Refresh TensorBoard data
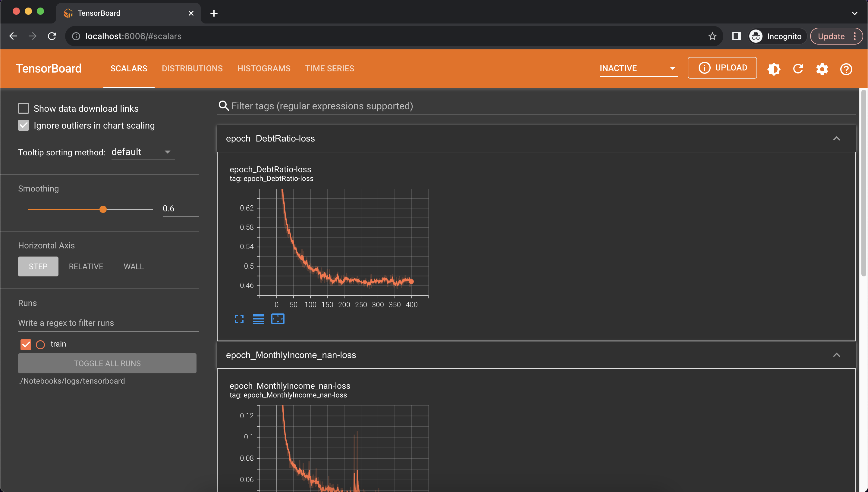Image resolution: width=868 pixels, height=492 pixels. pyautogui.click(x=798, y=69)
